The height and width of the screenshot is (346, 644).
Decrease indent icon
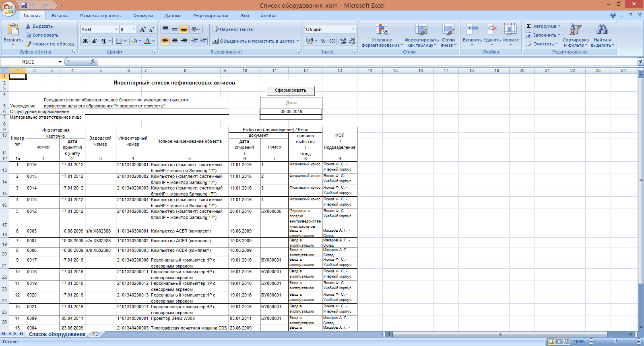point(194,41)
